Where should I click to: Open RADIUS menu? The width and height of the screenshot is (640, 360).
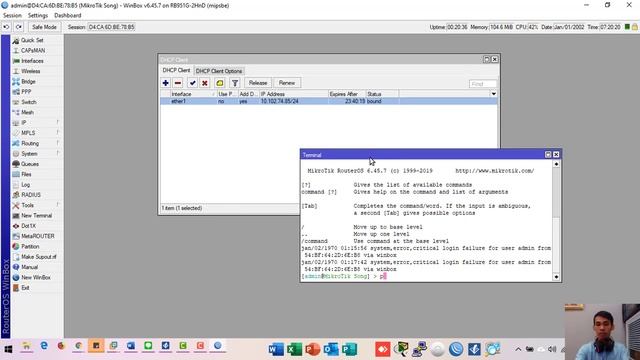click(31, 195)
